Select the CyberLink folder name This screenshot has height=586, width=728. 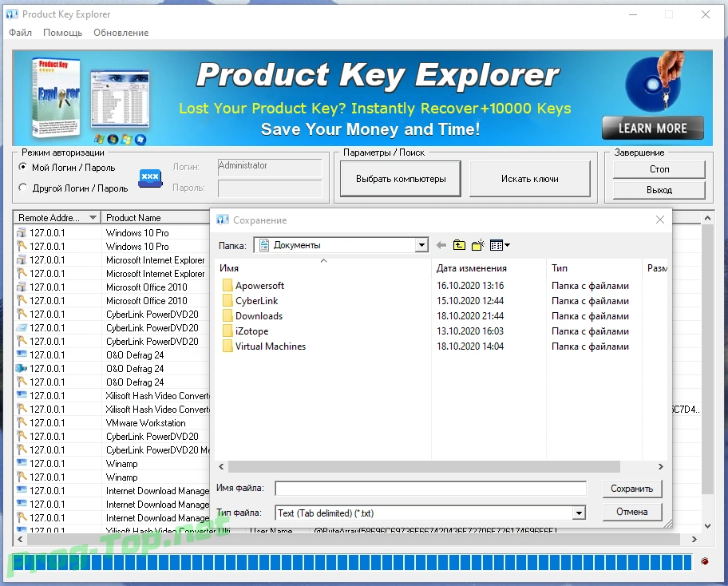click(x=256, y=300)
